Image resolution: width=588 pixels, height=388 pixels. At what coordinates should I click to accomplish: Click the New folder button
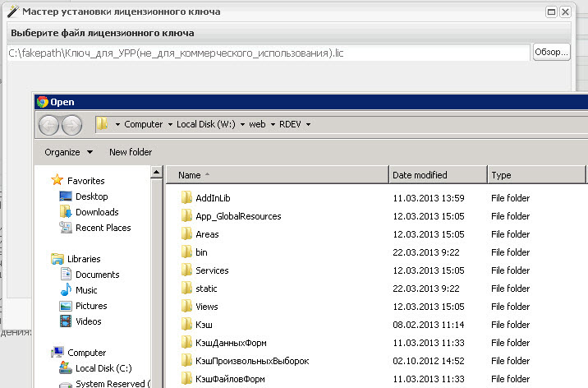click(x=131, y=152)
